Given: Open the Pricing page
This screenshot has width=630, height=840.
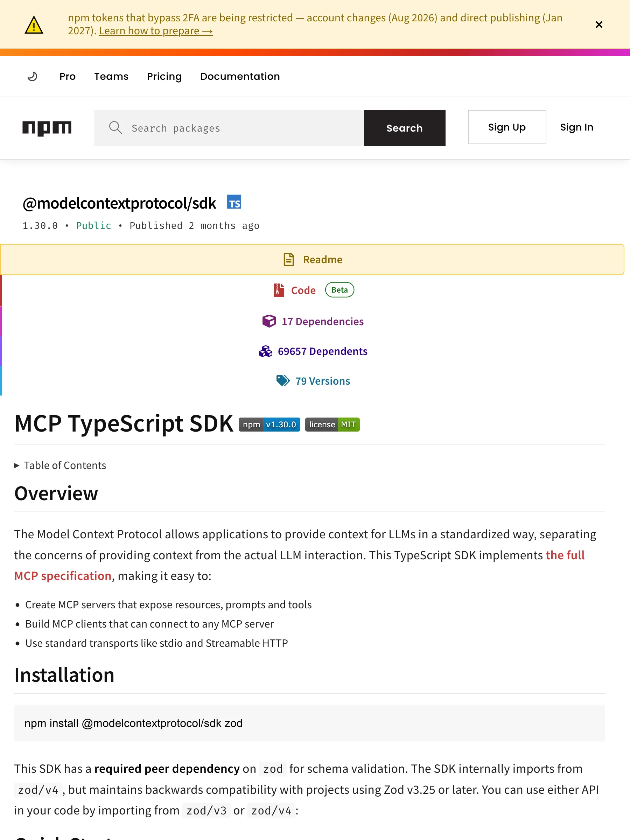Looking at the screenshot, I should (164, 76).
